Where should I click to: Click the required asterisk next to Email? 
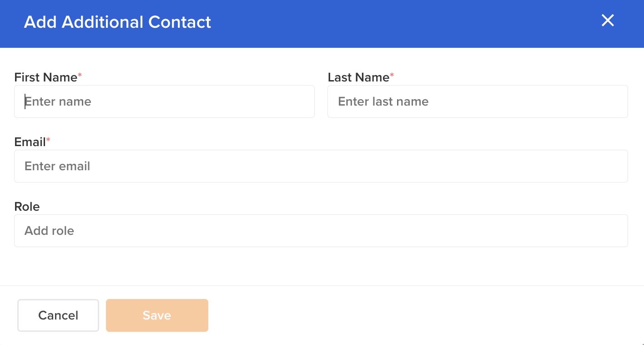tap(48, 140)
